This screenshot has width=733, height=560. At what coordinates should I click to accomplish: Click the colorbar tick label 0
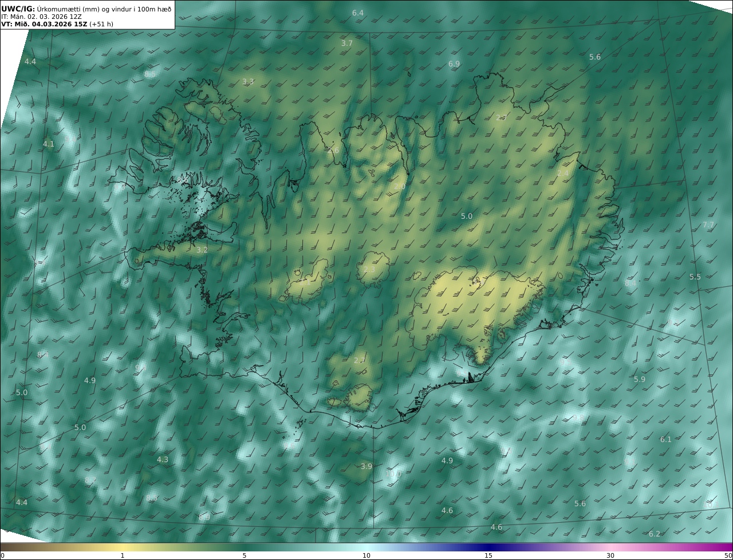tap(2, 555)
